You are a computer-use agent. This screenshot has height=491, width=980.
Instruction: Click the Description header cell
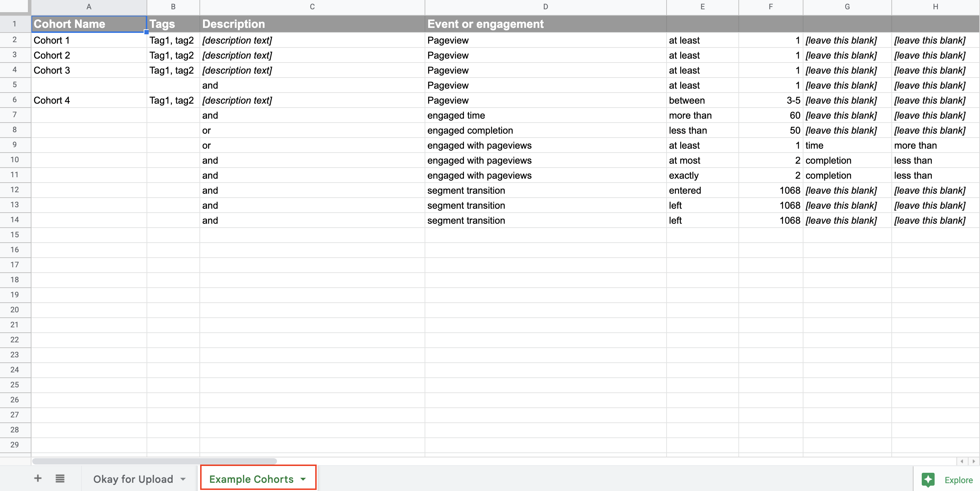pos(312,24)
